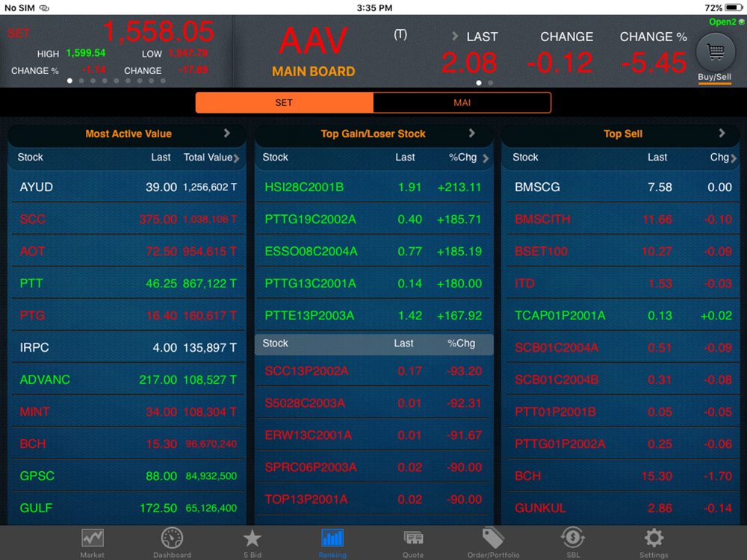The height and width of the screenshot is (560, 747).
Task: Select the first page dot under AAV quote
Action: click(479, 83)
